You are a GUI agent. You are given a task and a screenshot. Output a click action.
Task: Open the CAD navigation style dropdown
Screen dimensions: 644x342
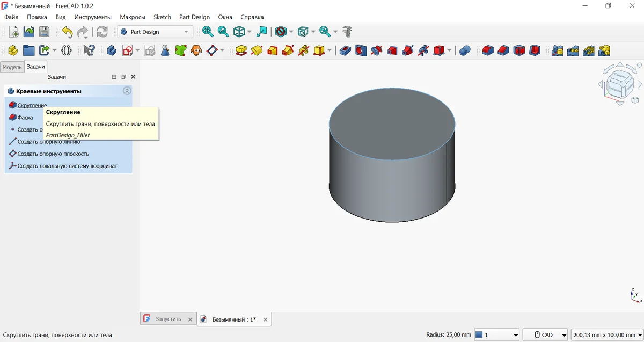click(545, 334)
